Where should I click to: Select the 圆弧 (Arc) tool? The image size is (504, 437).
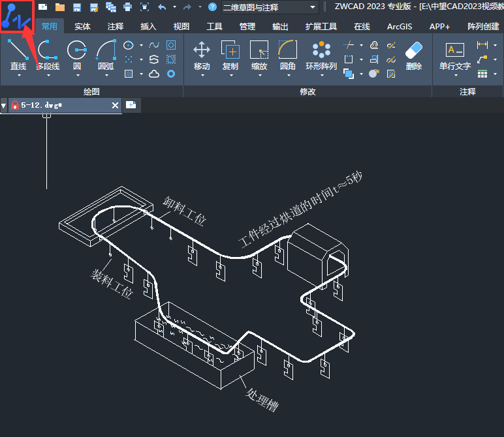[x=106, y=50]
